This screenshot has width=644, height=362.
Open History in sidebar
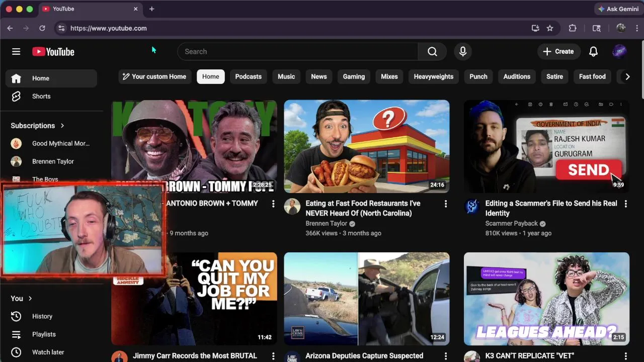[51, 316]
